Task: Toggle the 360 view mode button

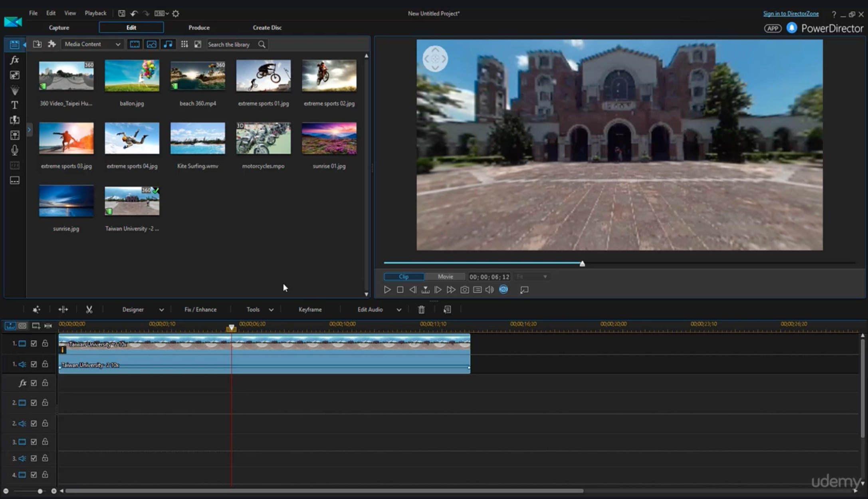Action: [503, 289]
